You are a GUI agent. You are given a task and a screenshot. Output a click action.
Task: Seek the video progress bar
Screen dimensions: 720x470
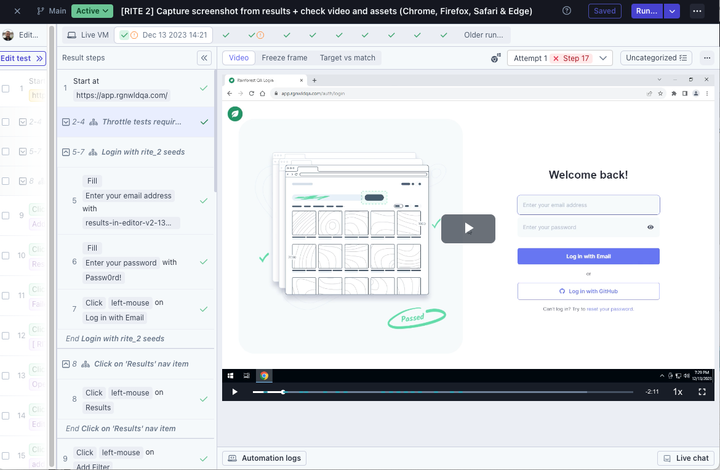[440, 392]
